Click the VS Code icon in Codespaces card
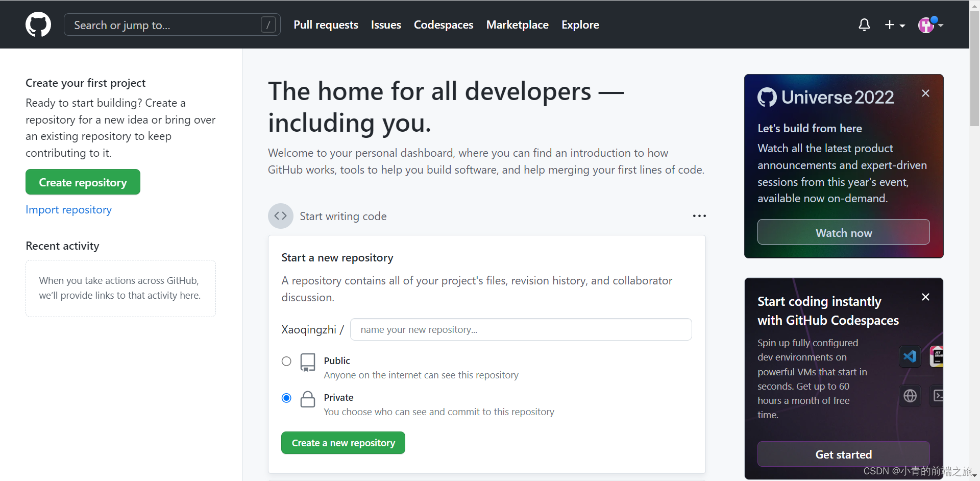The image size is (980, 481). click(x=910, y=356)
